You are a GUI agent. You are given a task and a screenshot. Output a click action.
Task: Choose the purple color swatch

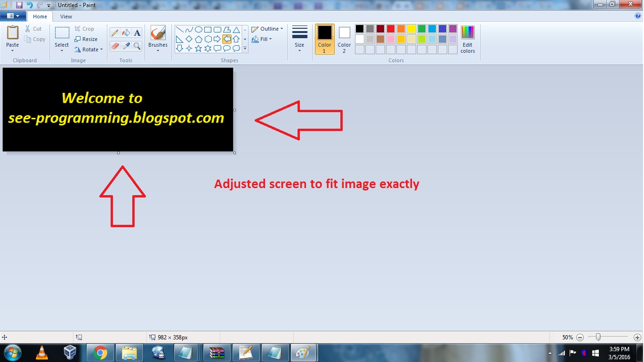pos(453,29)
